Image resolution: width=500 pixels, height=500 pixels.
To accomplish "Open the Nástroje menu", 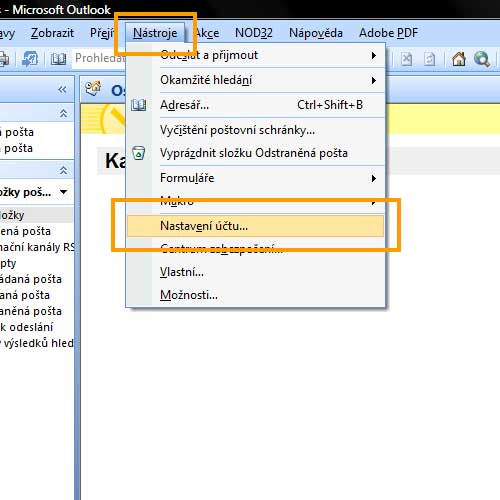I will coord(155,33).
